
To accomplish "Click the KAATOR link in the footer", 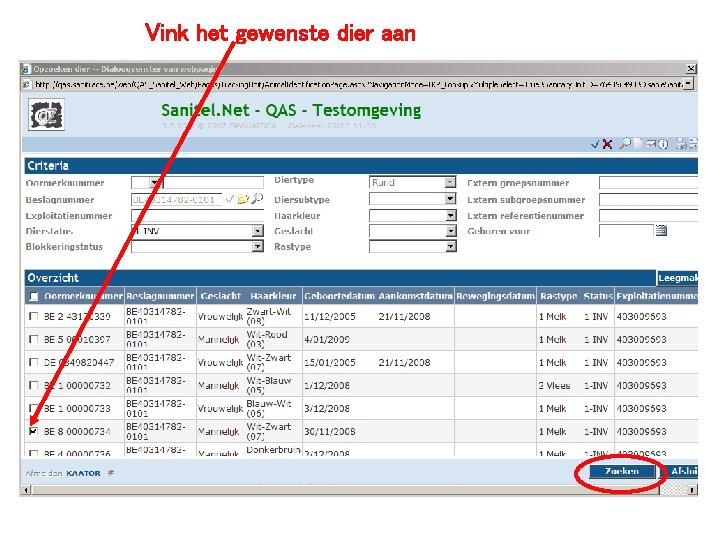I will coord(83,473).
